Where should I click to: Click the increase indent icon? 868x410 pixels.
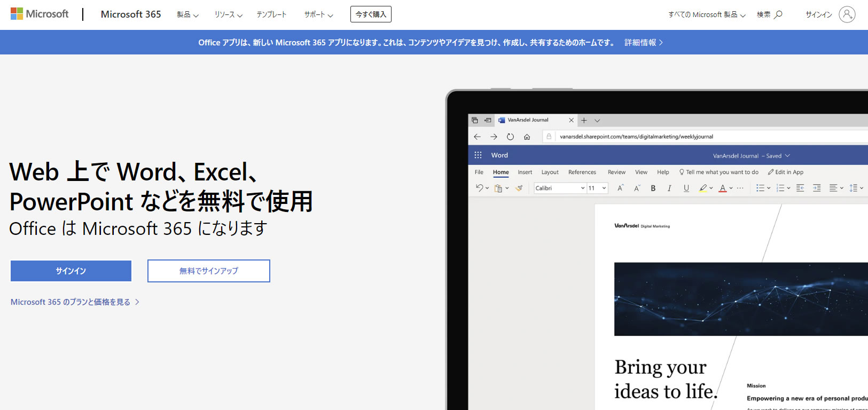tap(817, 188)
